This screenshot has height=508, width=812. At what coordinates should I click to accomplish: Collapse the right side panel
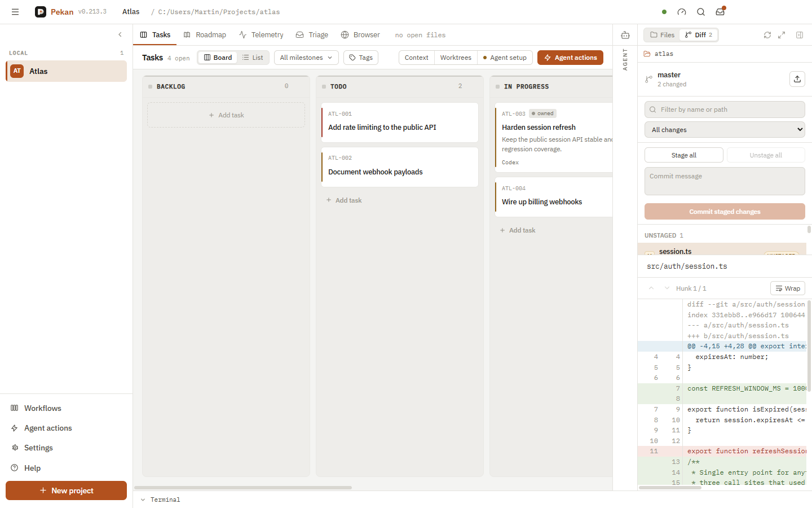pos(800,35)
